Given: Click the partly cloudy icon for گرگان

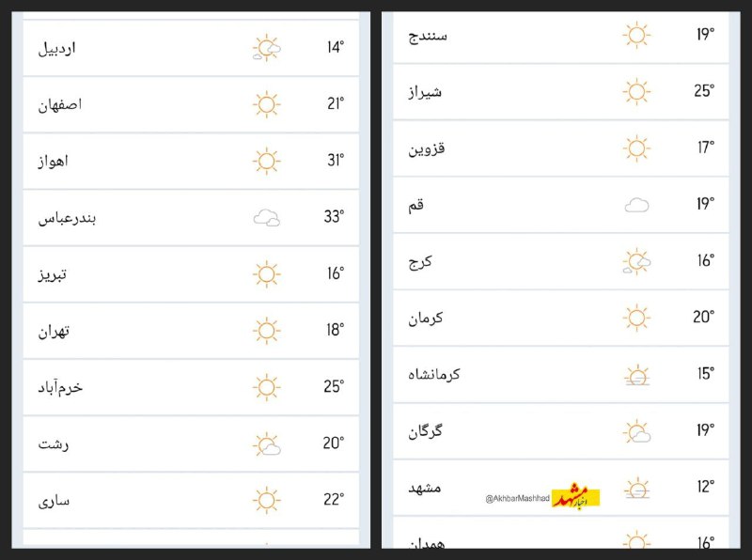Looking at the screenshot, I should (x=636, y=432).
